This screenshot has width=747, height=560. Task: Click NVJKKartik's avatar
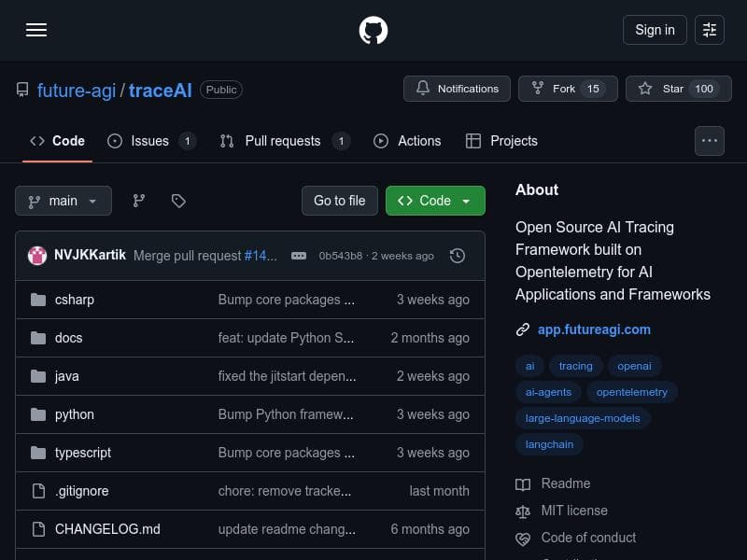tap(37, 256)
